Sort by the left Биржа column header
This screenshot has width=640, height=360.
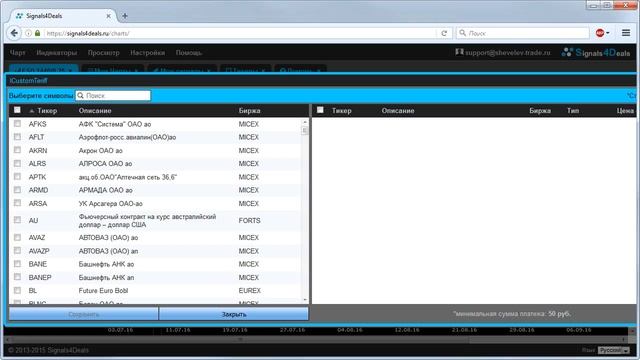249,111
